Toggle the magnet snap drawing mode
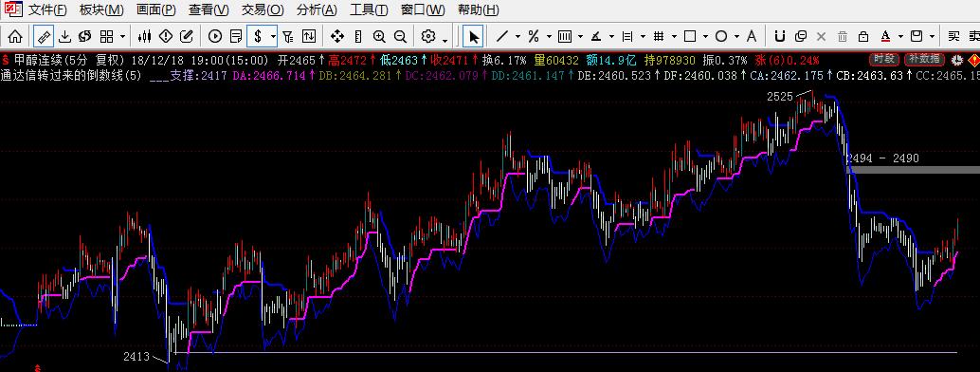The height and width of the screenshot is (372, 980). pos(779,36)
